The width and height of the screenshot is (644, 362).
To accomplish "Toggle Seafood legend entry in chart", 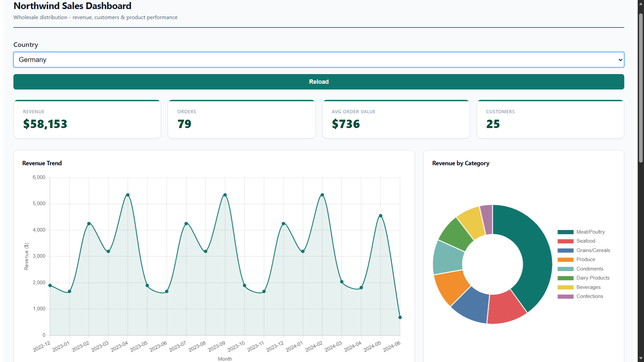I will [585, 241].
